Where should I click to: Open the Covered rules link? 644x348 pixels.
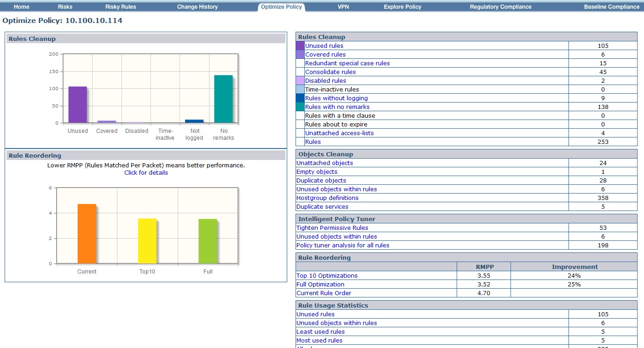325,54
